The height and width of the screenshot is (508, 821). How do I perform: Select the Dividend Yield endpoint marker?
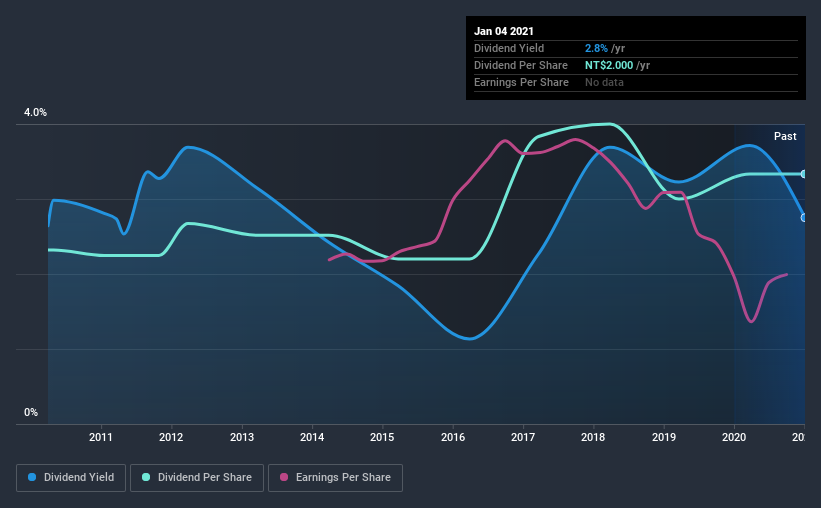pyautogui.click(x=803, y=218)
